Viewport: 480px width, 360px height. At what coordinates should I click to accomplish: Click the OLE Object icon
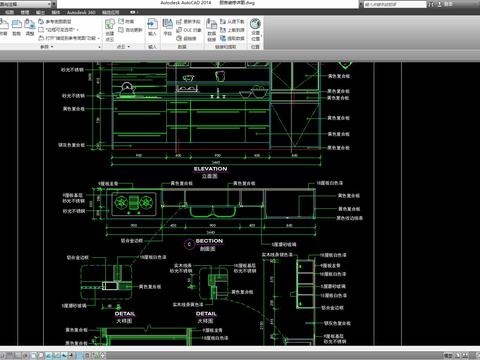[x=189, y=30]
